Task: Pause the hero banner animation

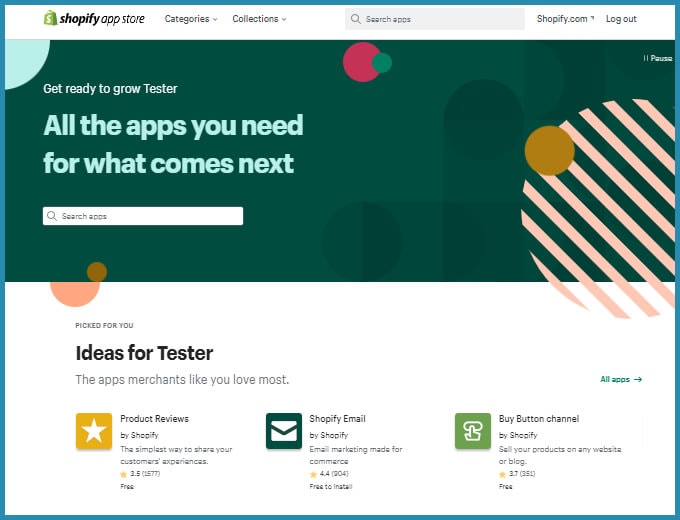Action: [658, 59]
